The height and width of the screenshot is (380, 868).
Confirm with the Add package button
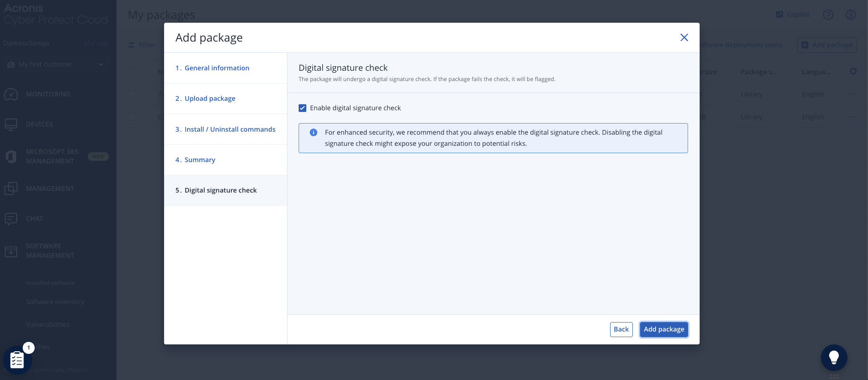[x=664, y=329]
